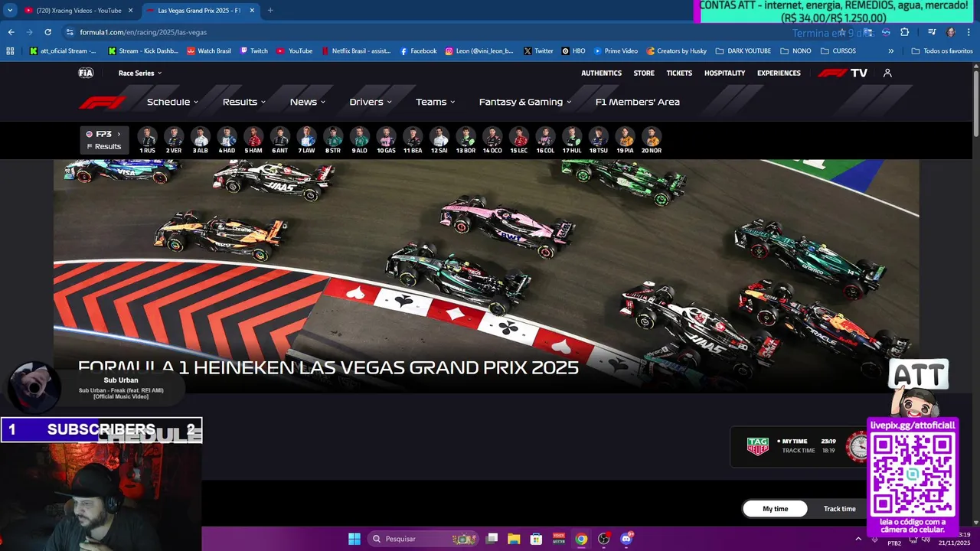Open the 10 GAS driver avatar
This screenshot has height=551, width=980.
point(386,140)
